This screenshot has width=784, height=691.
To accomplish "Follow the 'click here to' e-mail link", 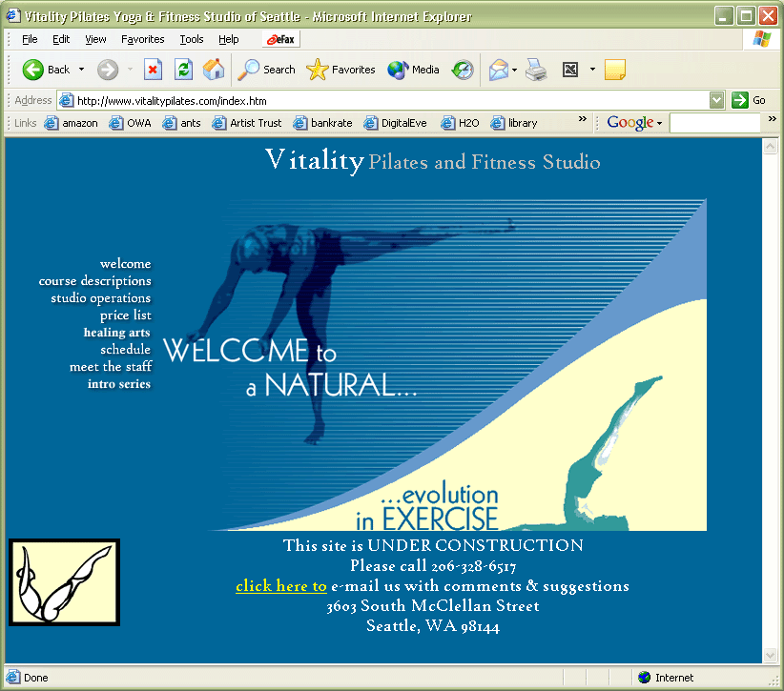I will coord(281,585).
